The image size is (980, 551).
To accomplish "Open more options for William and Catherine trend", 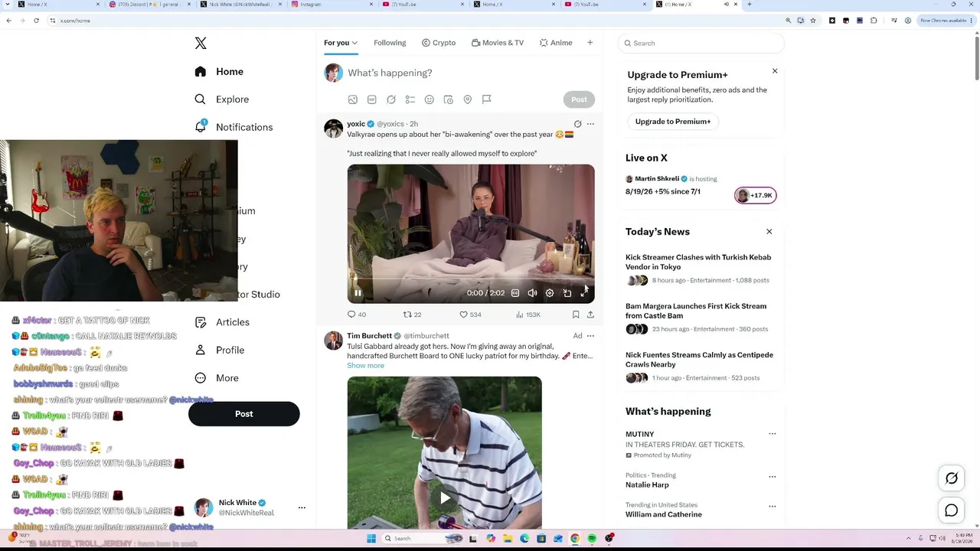I will pyautogui.click(x=772, y=507).
